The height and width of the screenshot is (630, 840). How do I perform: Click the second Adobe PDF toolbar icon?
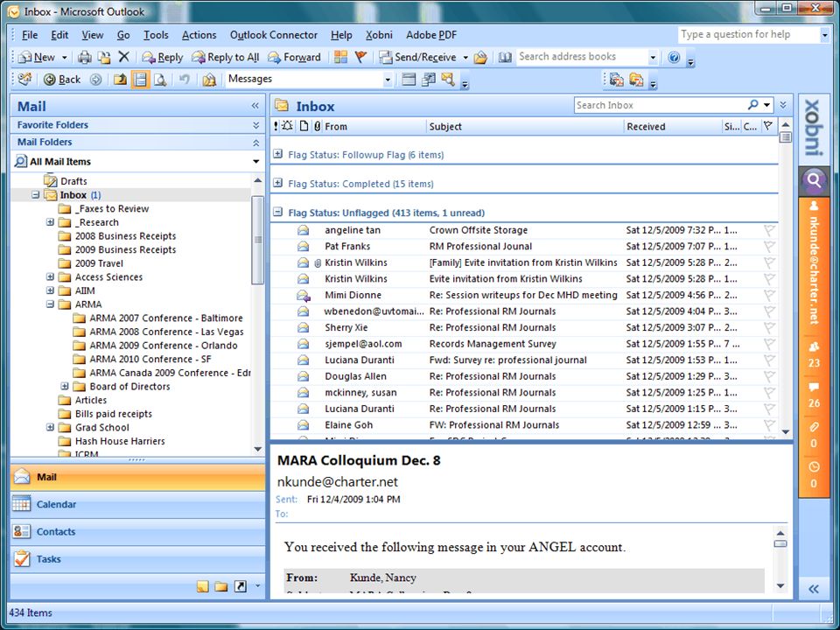[636, 80]
